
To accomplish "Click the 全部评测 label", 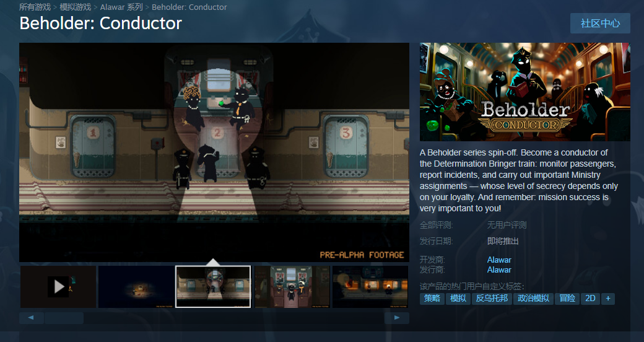I will [x=436, y=225].
